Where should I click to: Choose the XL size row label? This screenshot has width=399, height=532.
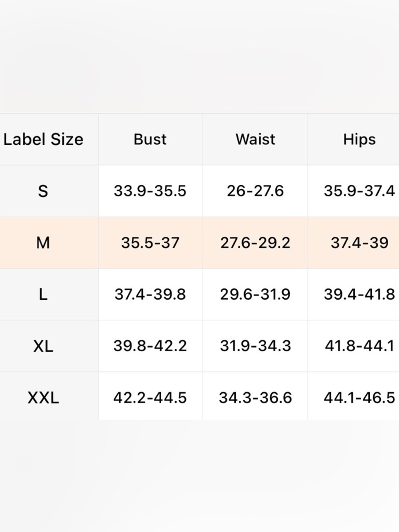(x=43, y=346)
